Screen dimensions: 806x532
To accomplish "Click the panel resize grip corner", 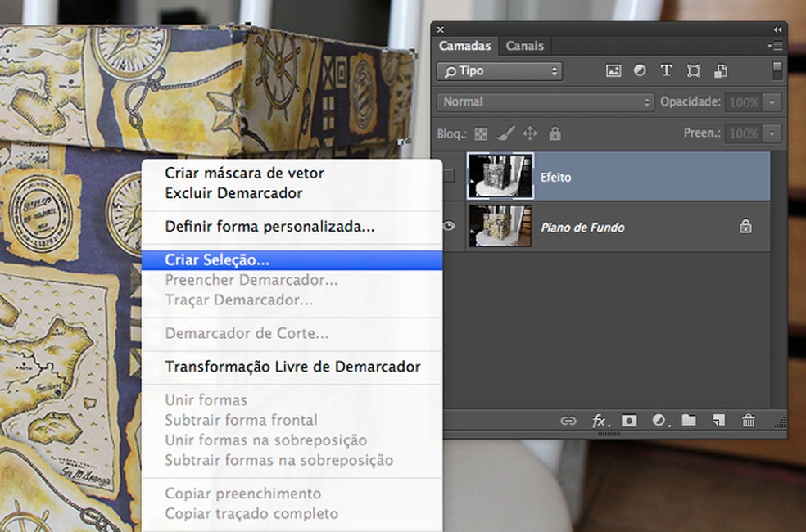I will click(x=780, y=422).
